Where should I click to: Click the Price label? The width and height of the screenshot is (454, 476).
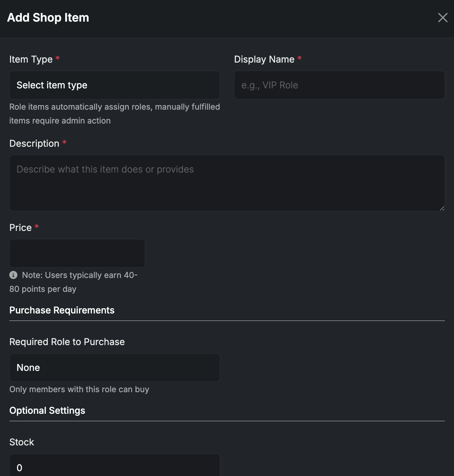click(20, 228)
